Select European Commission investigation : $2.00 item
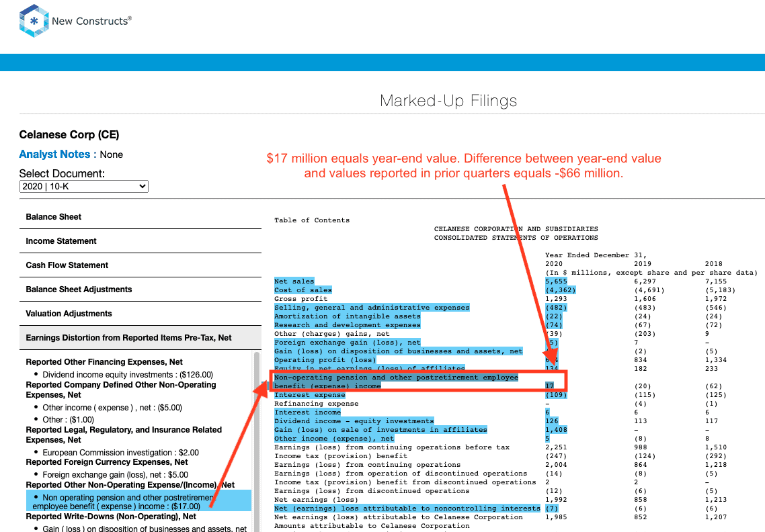 coord(120,453)
